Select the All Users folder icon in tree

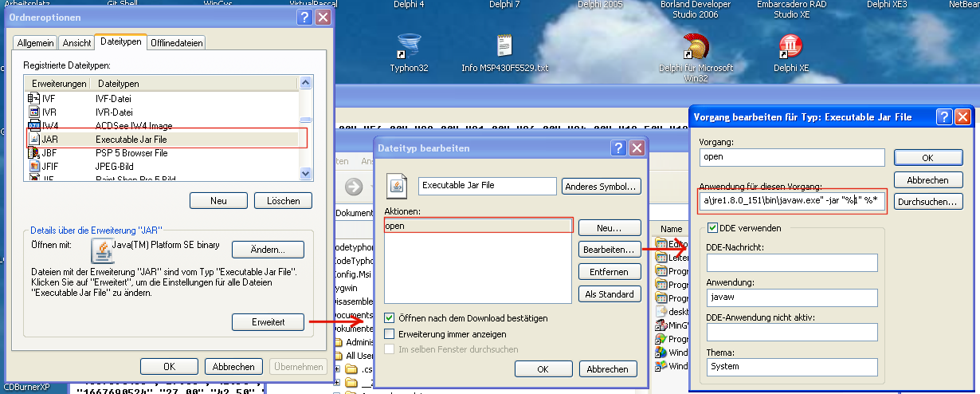coord(339,355)
